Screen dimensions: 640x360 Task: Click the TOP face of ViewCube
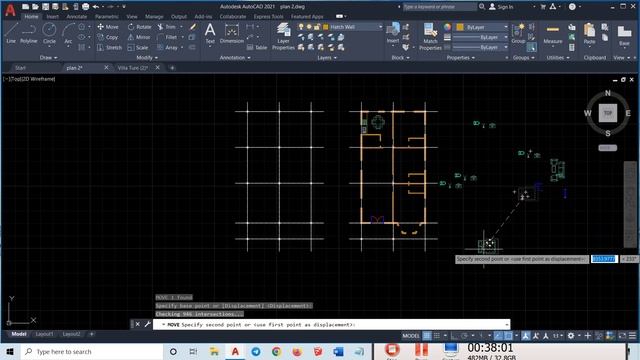click(608, 113)
